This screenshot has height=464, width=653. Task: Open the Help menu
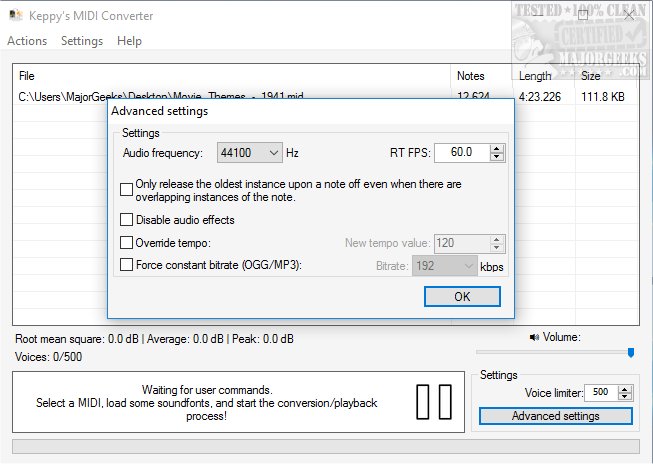tap(129, 41)
